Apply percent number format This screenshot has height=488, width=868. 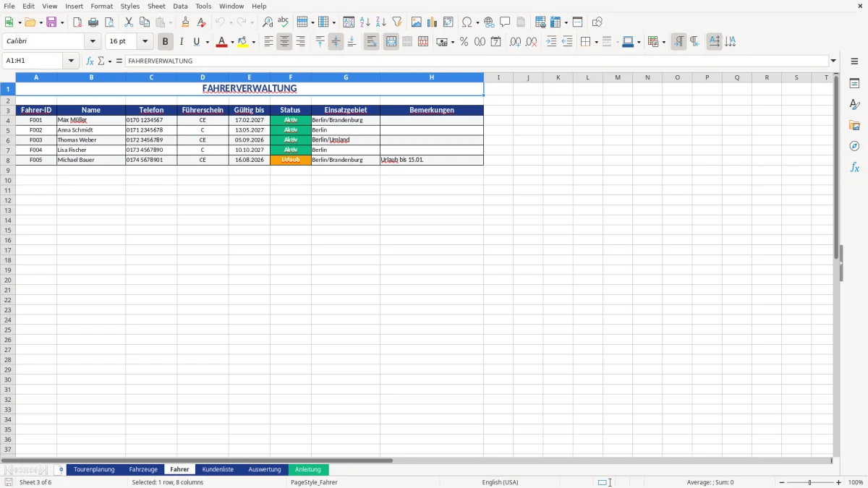[x=464, y=42]
